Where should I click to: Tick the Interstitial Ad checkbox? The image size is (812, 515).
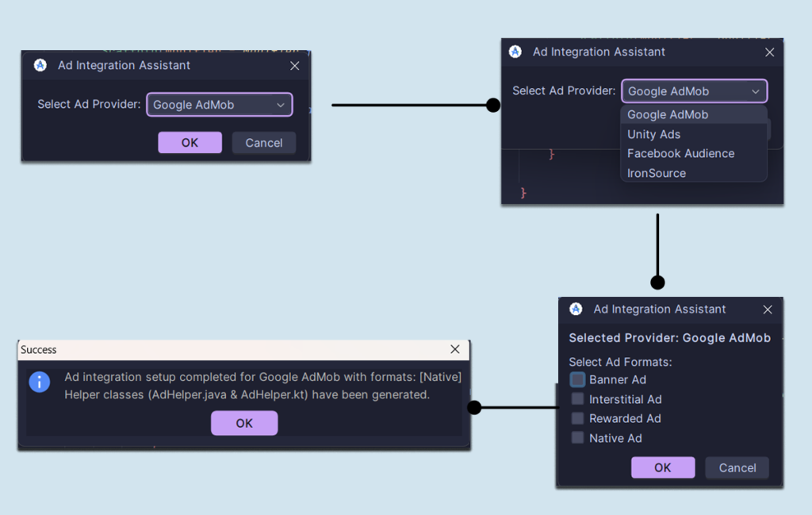[x=577, y=399]
